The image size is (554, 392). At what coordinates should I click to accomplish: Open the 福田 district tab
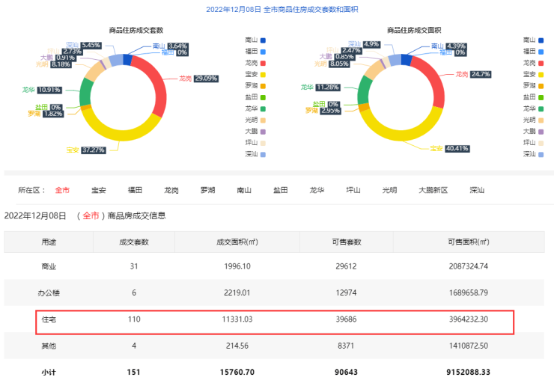[136, 190]
